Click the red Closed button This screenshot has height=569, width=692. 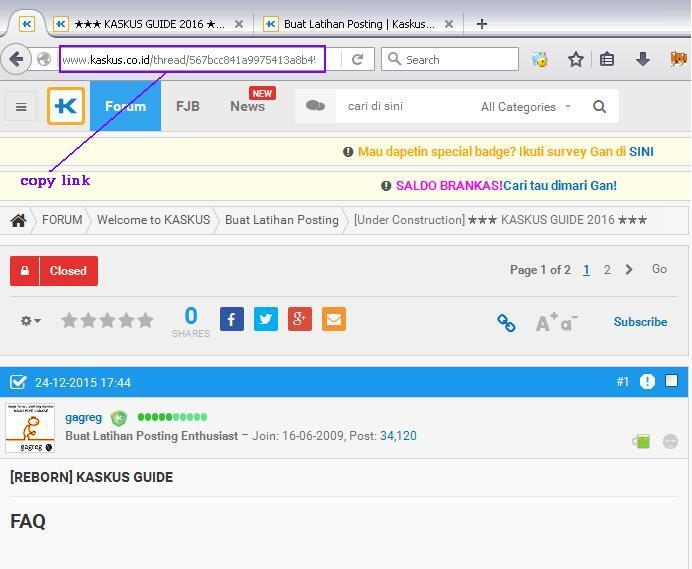pyautogui.click(x=54, y=271)
